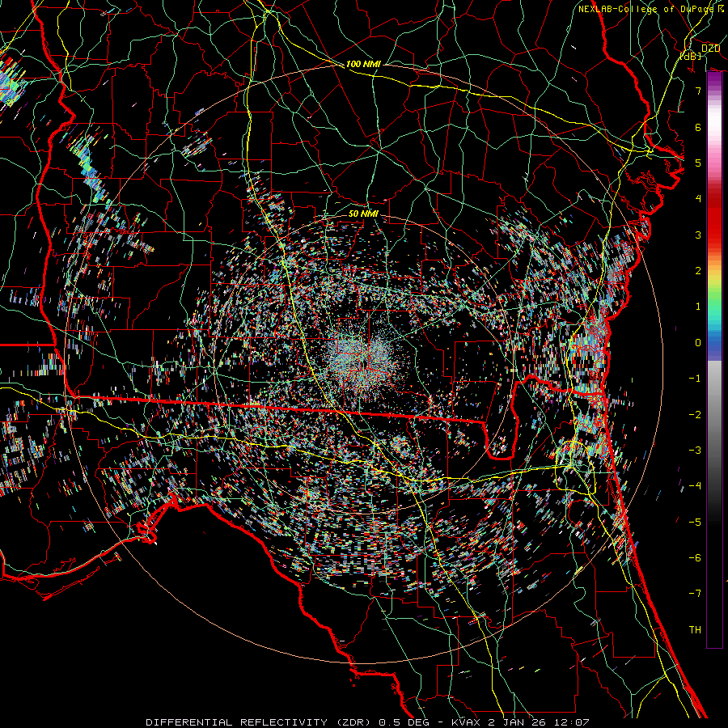Image resolution: width=728 pixels, height=728 pixels.
Task: Select the -2 value on the scale
Action: click(x=695, y=415)
